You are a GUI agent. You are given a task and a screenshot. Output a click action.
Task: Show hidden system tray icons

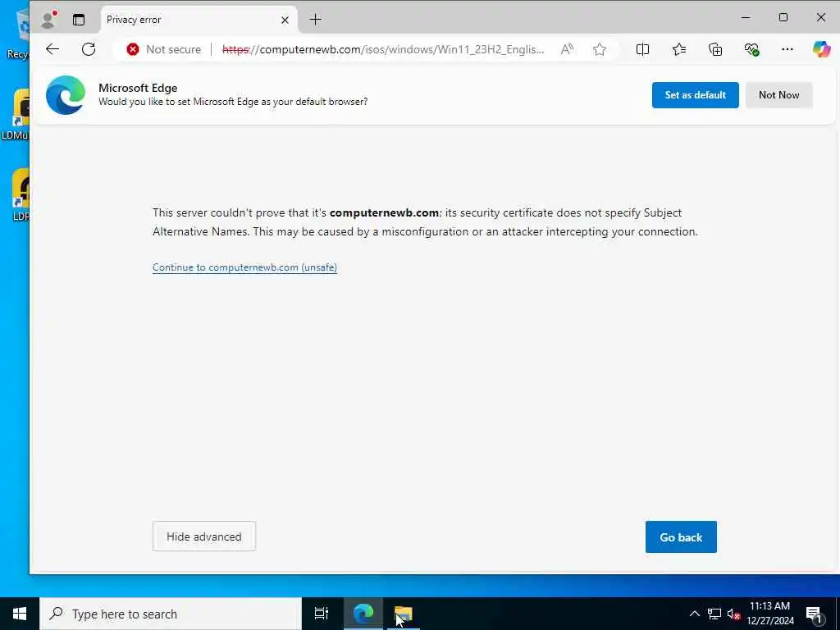pos(694,614)
